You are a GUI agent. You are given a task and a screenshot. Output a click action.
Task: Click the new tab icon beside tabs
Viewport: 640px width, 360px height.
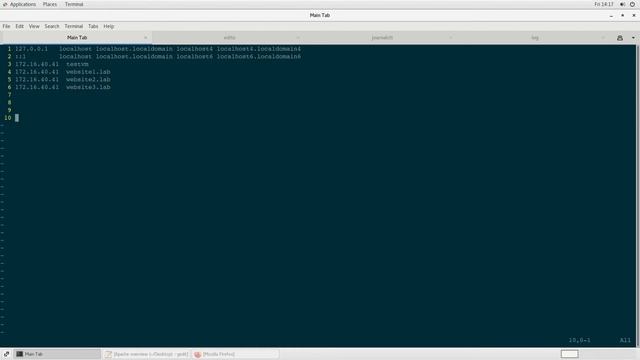(x=620, y=38)
